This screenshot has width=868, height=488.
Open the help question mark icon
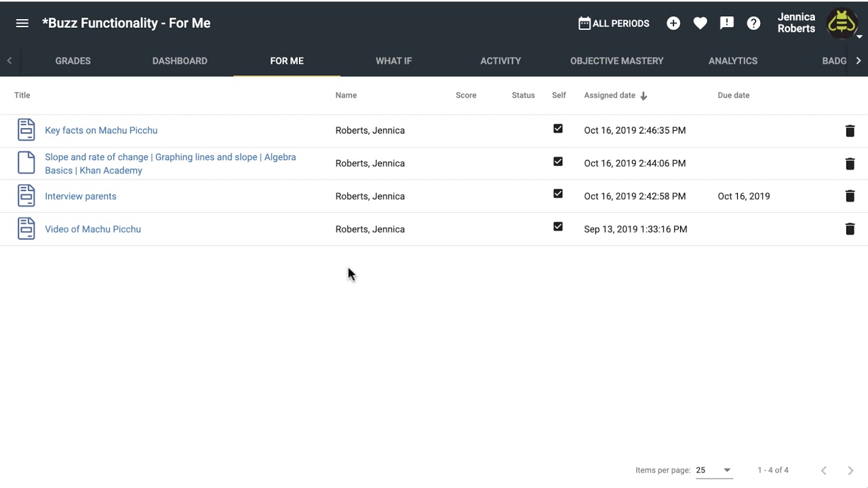(753, 23)
